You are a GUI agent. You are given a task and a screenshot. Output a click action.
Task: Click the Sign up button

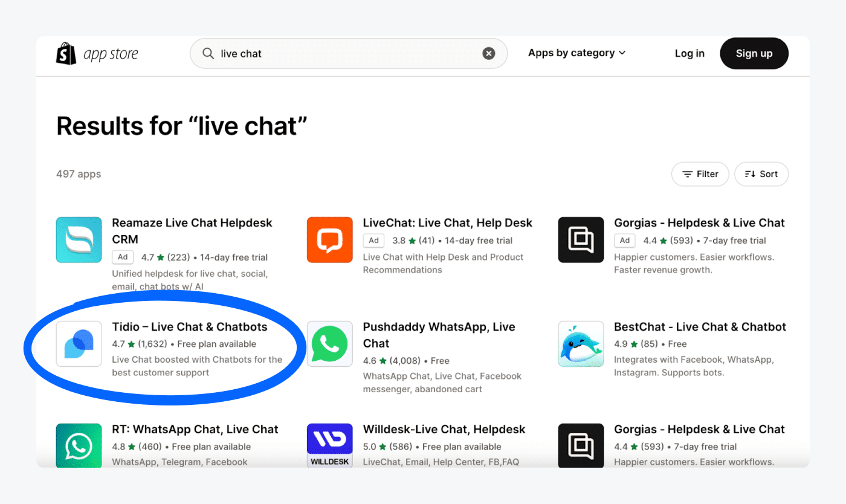pyautogui.click(x=754, y=53)
